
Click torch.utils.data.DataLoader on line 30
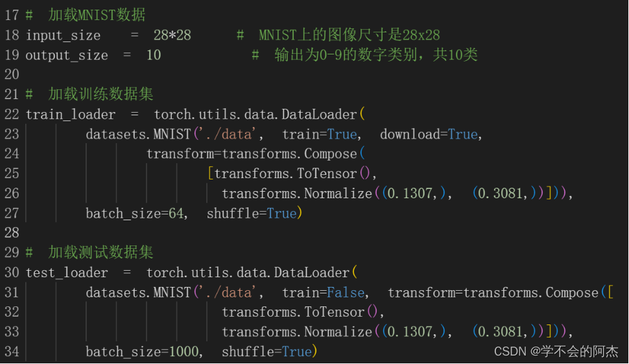pyautogui.click(x=248, y=273)
